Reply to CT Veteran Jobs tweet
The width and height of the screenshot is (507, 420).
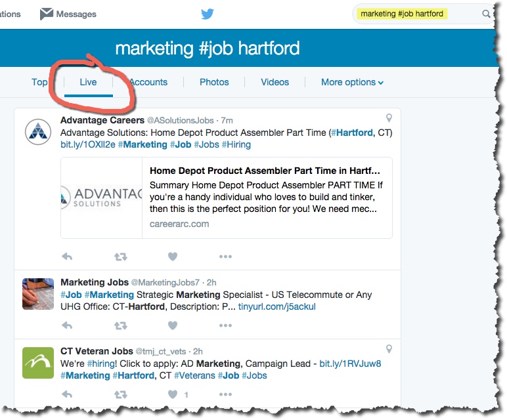(x=67, y=394)
